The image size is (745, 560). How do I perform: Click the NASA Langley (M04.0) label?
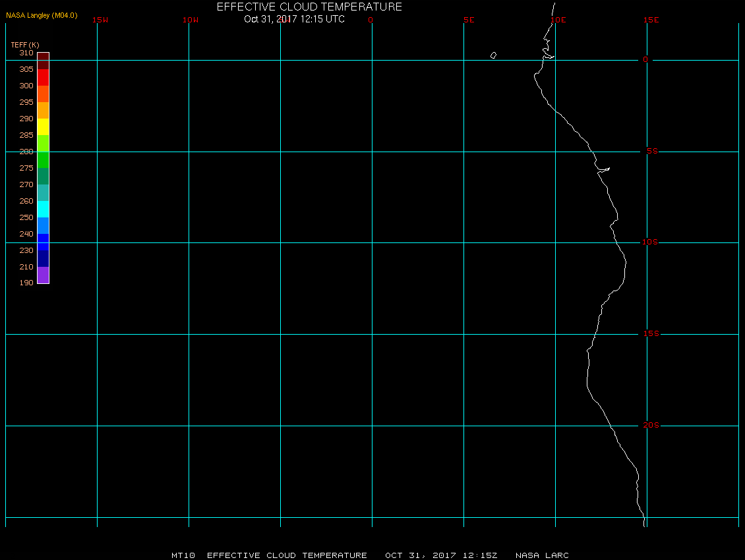pos(42,15)
